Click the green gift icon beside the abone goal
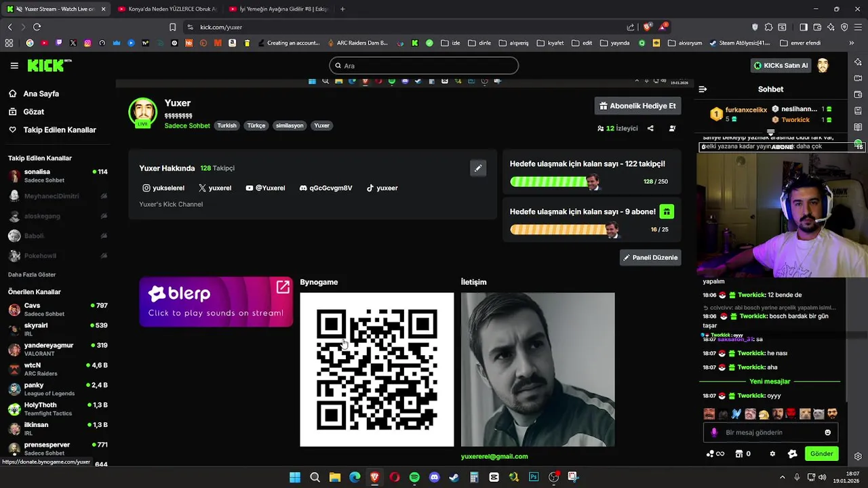The image size is (868, 488). [x=667, y=211]
